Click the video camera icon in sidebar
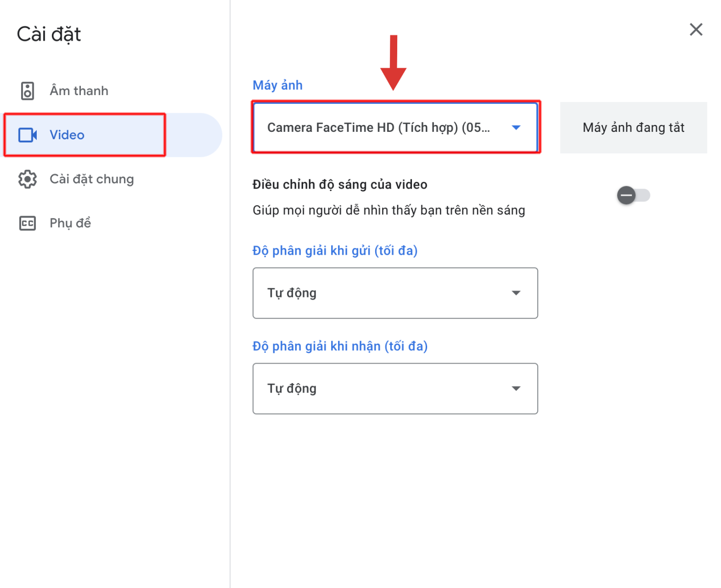 [27, 135]
